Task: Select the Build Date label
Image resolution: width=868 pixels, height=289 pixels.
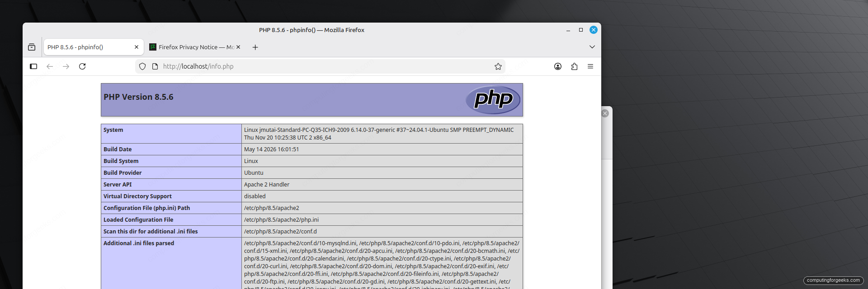Action: [118, 149]
